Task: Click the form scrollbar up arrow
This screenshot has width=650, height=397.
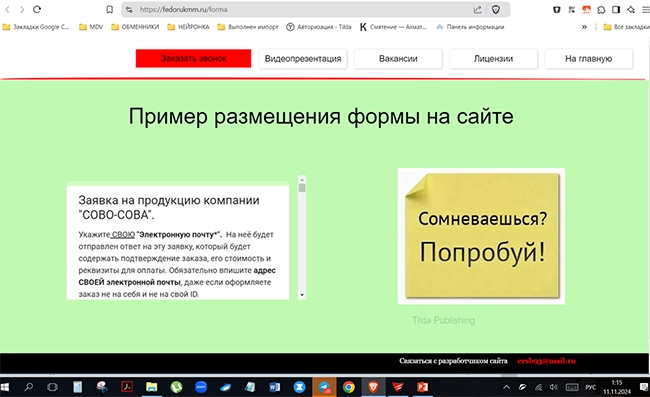Action: (302, 179)
